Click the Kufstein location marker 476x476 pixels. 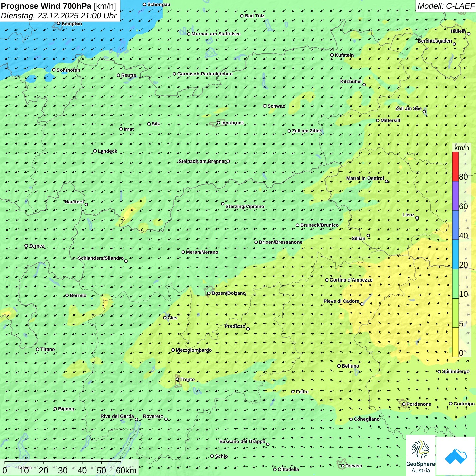tap(332, 55)
